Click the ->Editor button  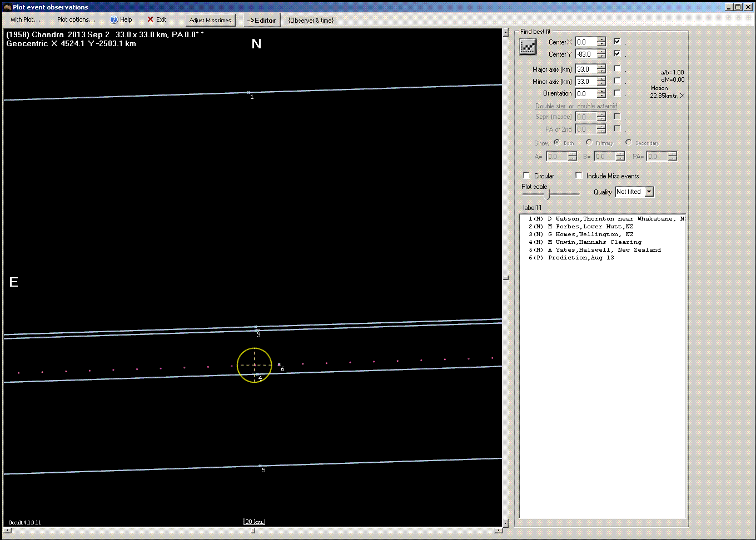pyautogui.click(x=261, y=21)
